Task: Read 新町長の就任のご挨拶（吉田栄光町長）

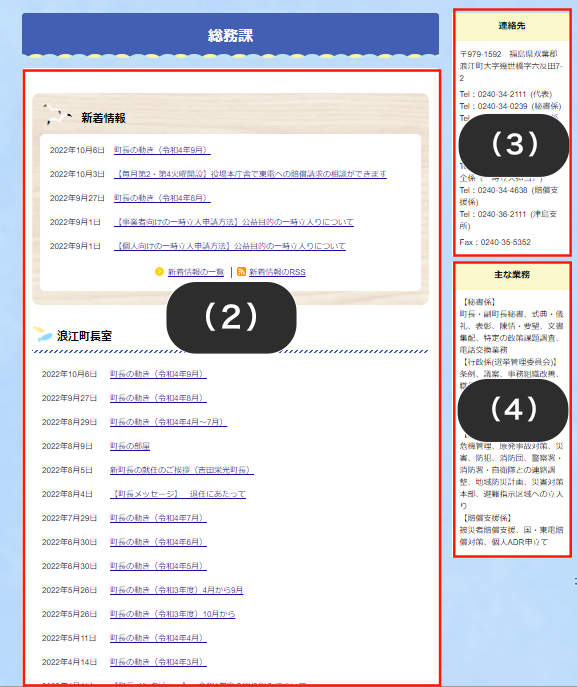Action: click(181, 470)
